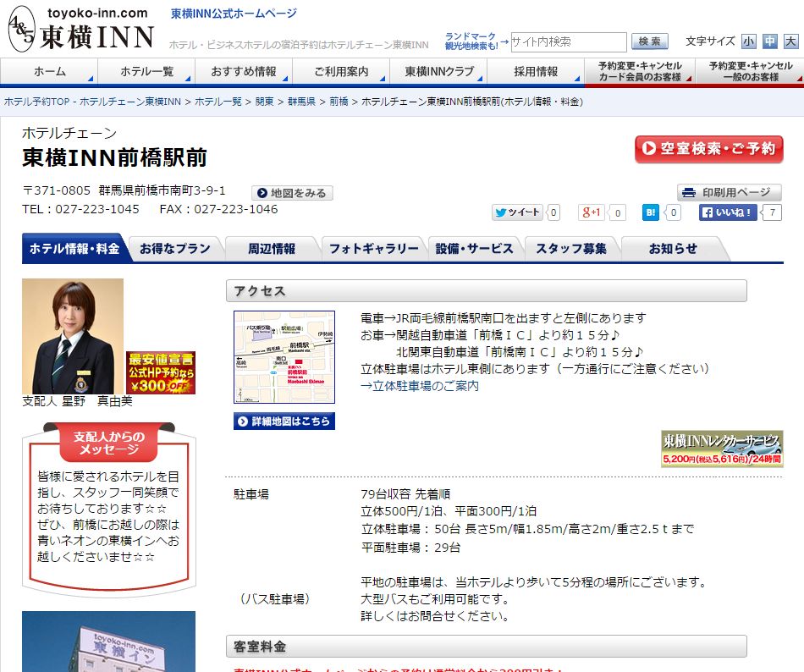Open the 東横INNクラブ menu
The height and width of the screenshot is (672, 804).
click(x=439, y=71)
